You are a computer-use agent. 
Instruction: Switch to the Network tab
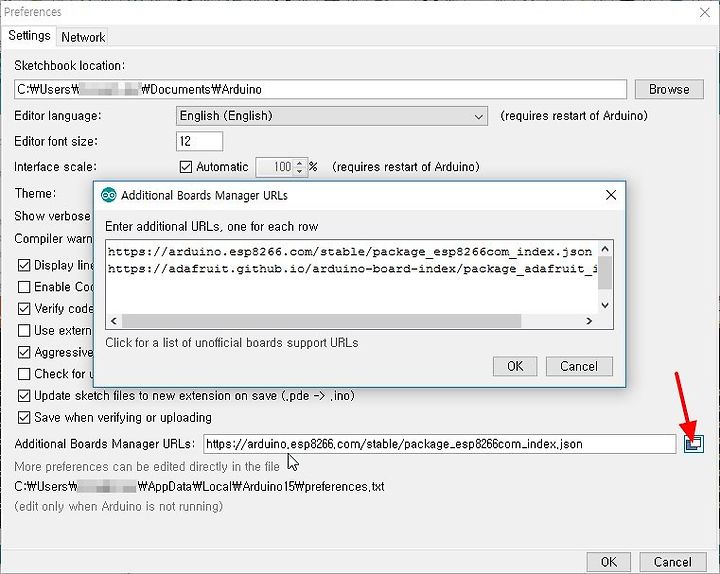pyautogui.click(x=83, y=37)
